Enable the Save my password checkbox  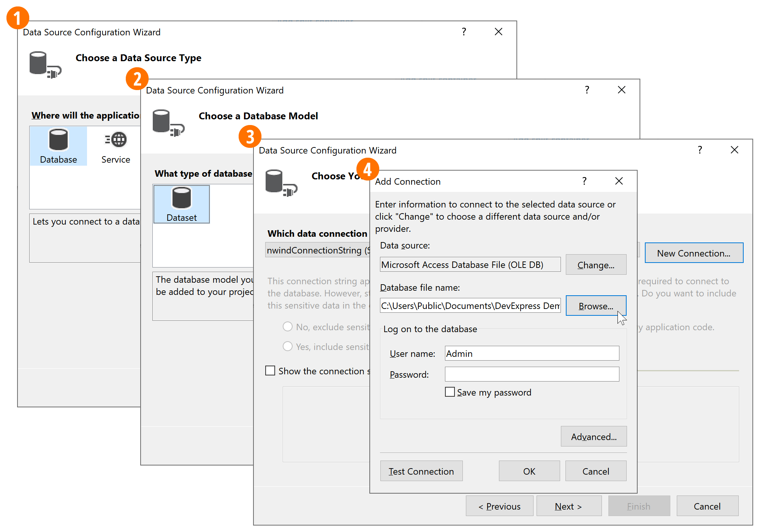click(450, 392)
